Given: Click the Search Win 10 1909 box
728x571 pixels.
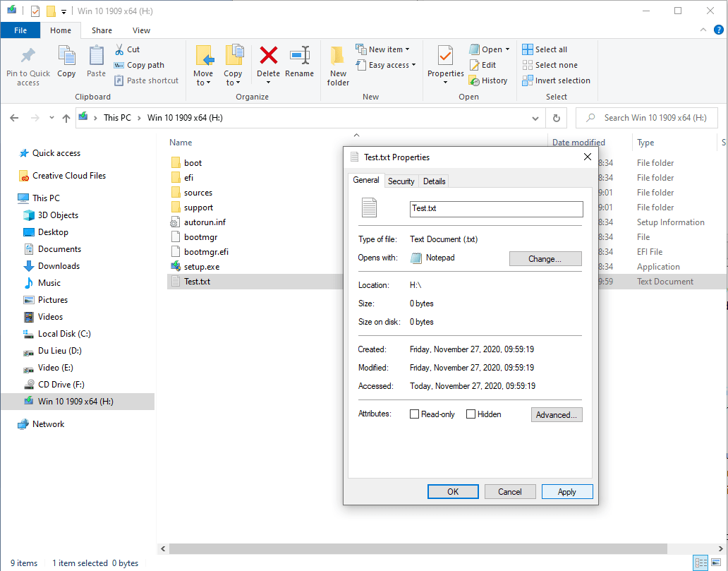Looking at the screenshot, I should (x=647, y=118).
